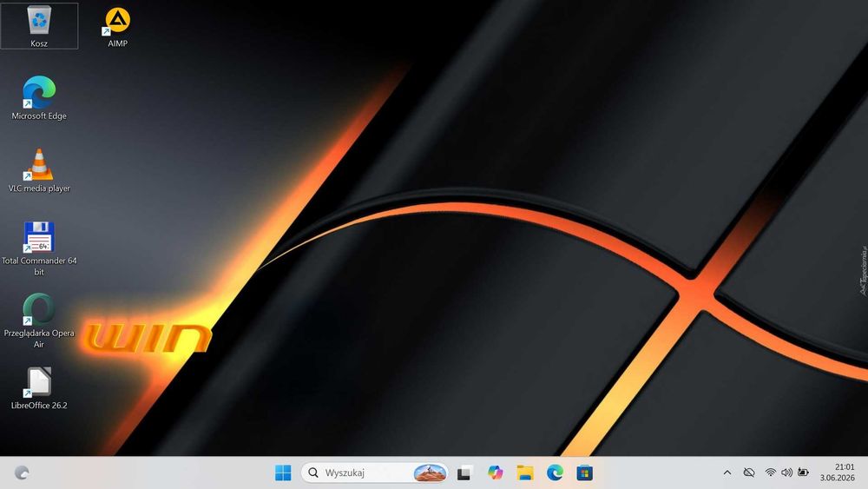This screenshot has height=489, width=868.
Task: Select the Kosz recycle bin desktop icon
Action: [x=39, y=26]
